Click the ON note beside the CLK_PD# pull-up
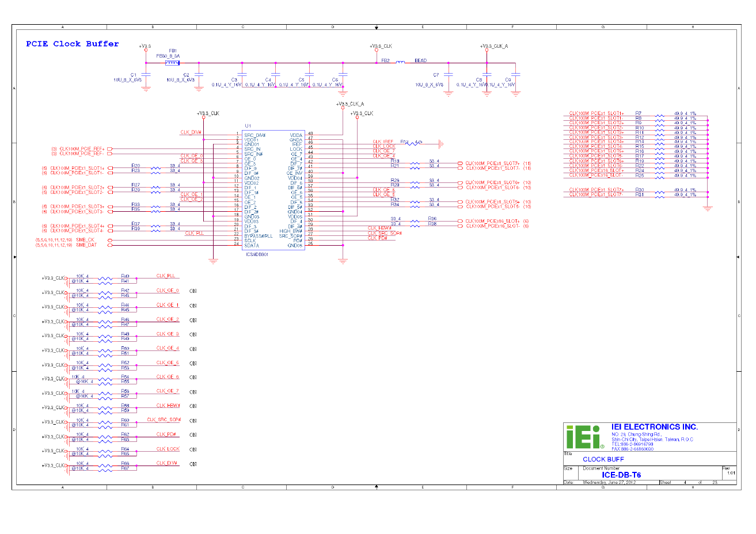The width and height of the screenshot is (756, 534). click(193, 435)
